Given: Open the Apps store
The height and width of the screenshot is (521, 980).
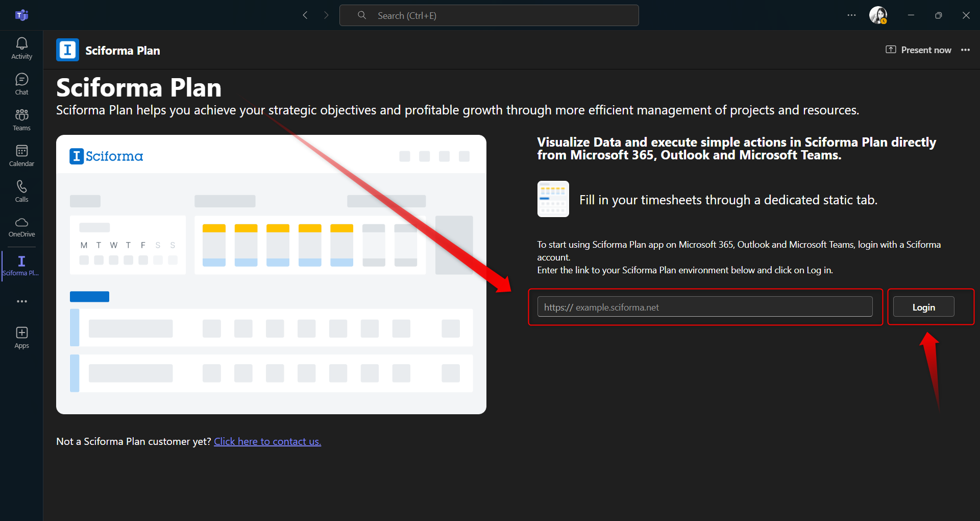Looking at the screenshot, I should point(21,337).
